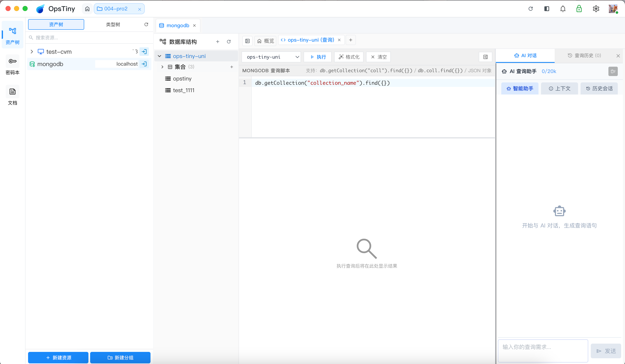Close the mongodb connection tab
Screen dimensions: 625x364
tap(195, 25)
